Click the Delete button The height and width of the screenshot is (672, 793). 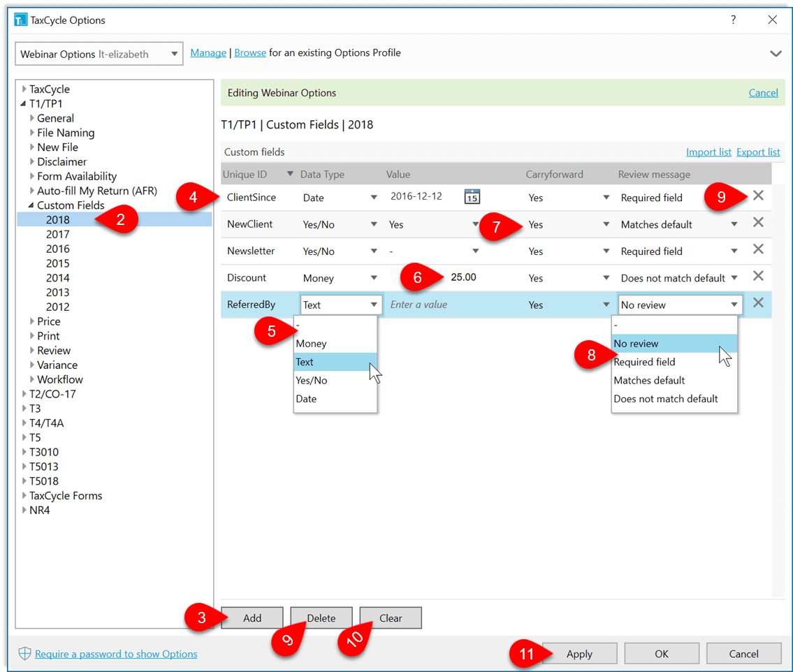coord(321,618)
